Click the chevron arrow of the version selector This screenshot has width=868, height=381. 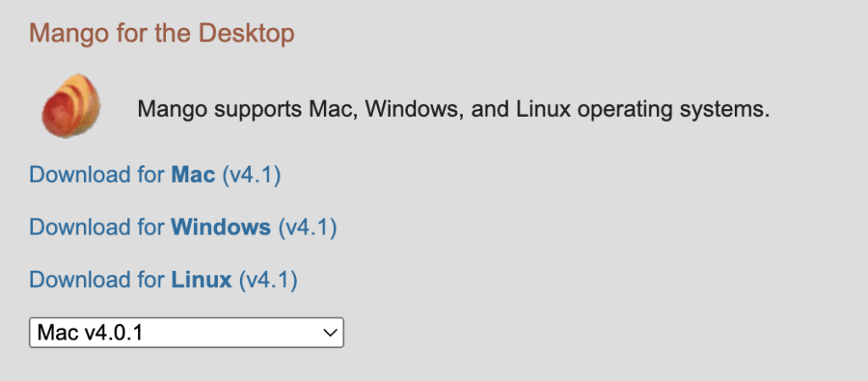(330, 333)
